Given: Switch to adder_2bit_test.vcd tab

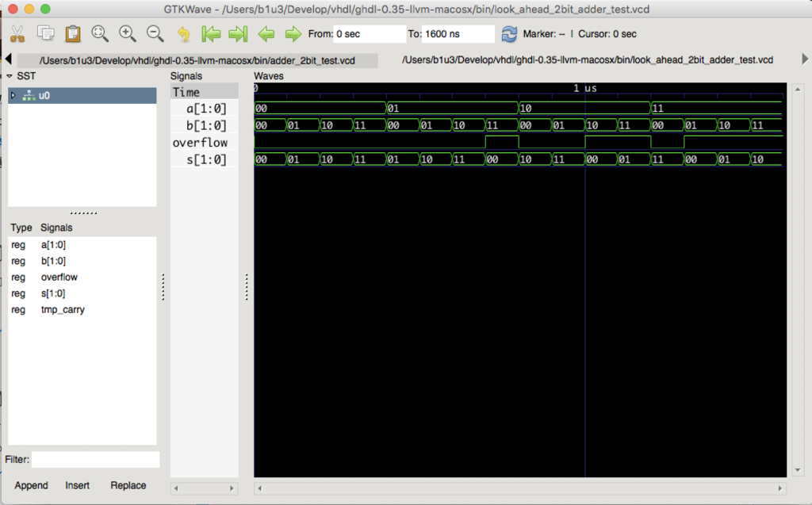Looking at the screenshot, I should pyautogui.click(x=197, y=60).
